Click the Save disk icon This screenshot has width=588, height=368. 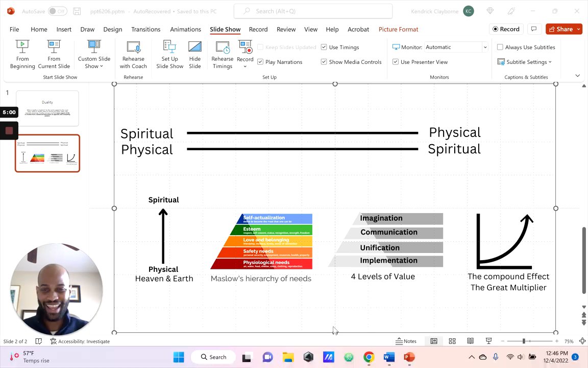(77, 11)
